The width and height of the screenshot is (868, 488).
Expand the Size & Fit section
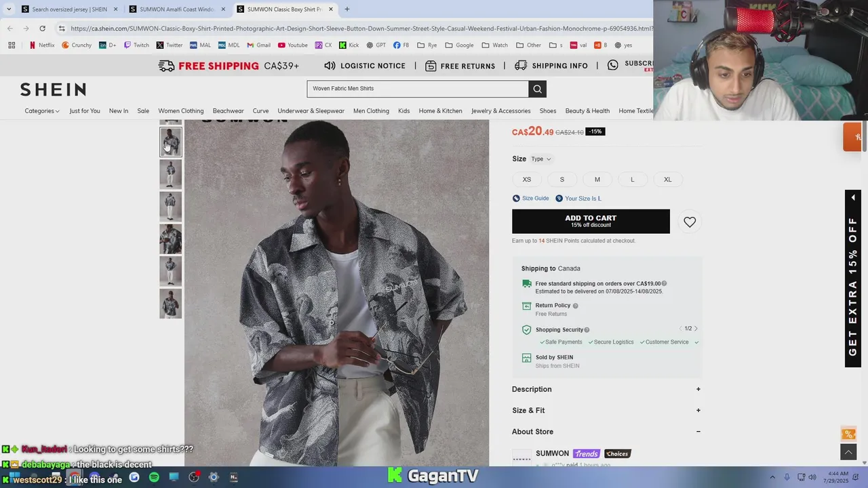coord(606,410)
